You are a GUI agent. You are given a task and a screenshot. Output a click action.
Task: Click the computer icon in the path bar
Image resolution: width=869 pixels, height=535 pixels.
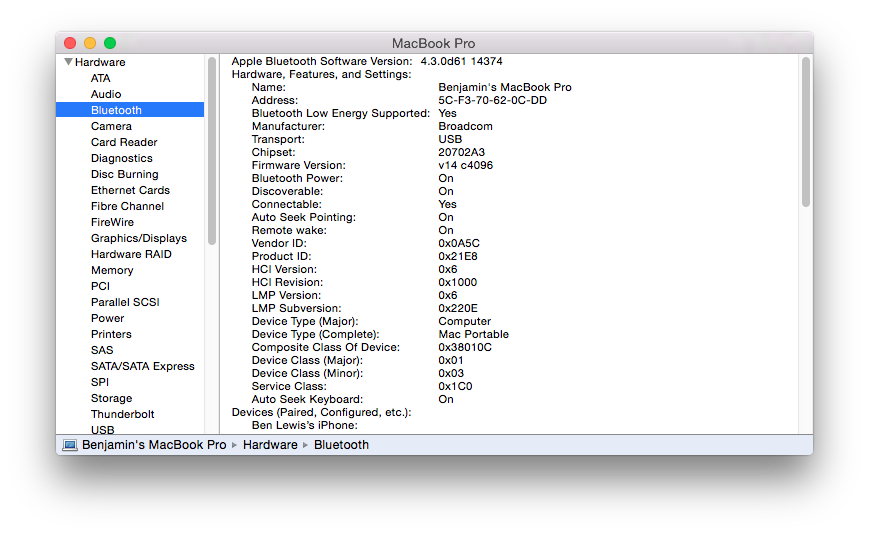point(70,445)
